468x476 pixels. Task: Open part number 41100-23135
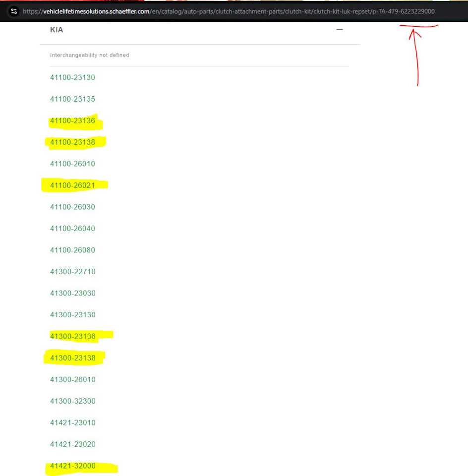(72, 99)
